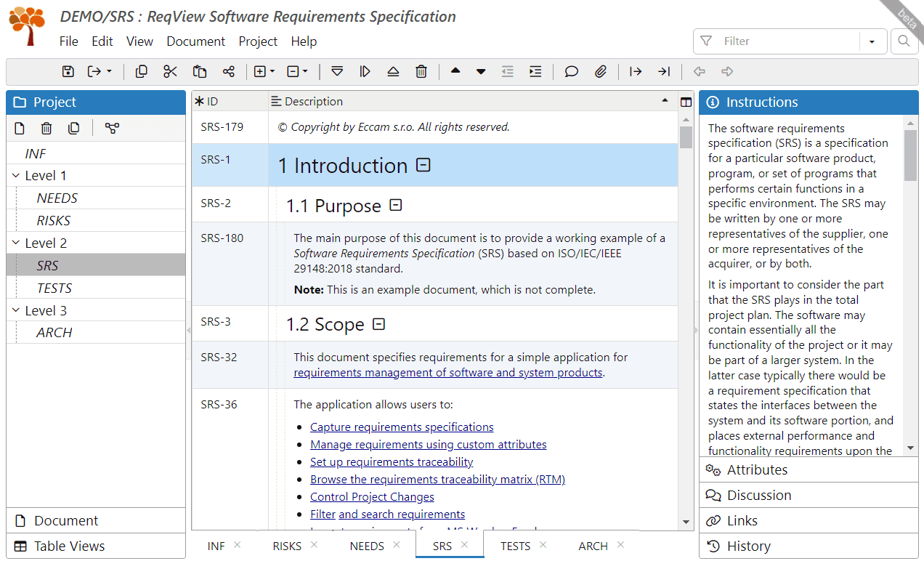Click the right-pointing triangle with bar icon
The image size is (924, 561).
(x=365, y=71)
